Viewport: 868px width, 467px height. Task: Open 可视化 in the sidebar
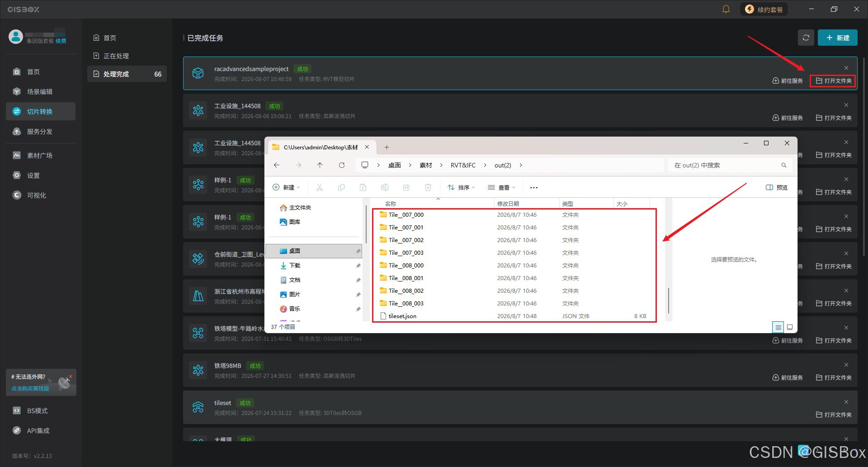41,195
